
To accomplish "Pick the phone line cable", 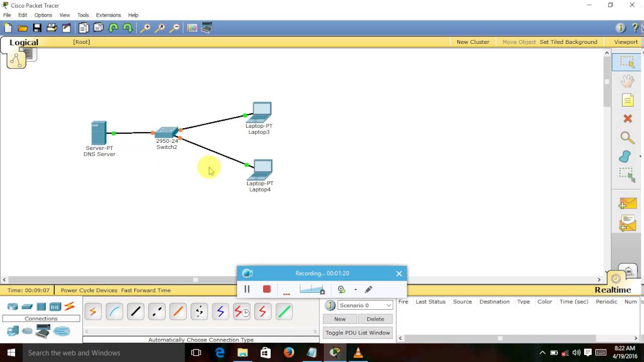I will 199,312.
